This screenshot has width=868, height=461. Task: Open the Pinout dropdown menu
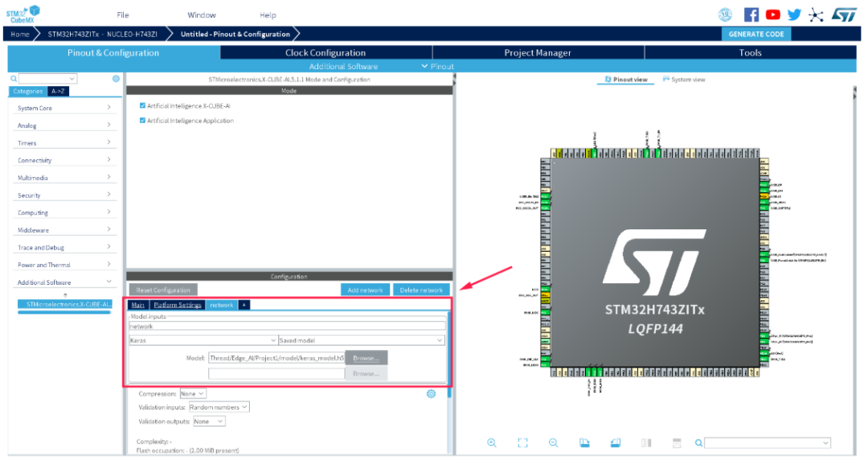tap(437, 67)
